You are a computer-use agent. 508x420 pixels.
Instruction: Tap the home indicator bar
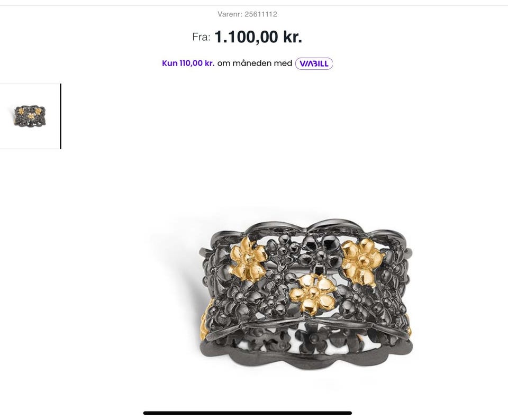tap(248, 413)
